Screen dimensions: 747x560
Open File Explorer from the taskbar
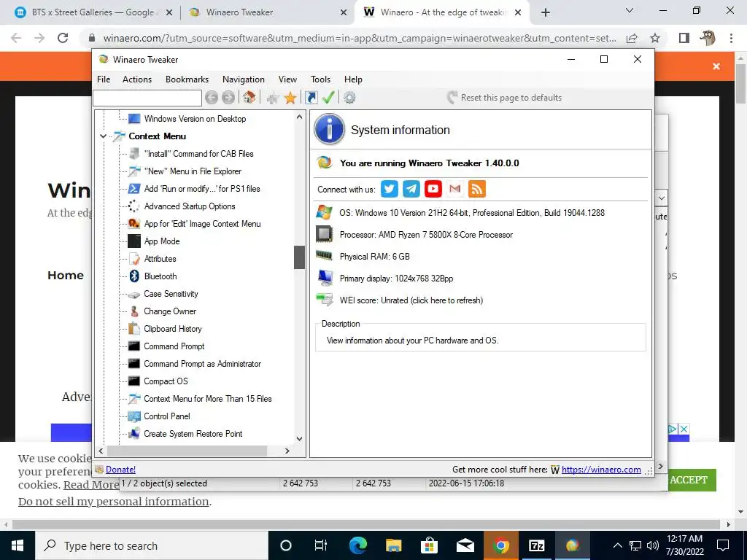point(393,545)
